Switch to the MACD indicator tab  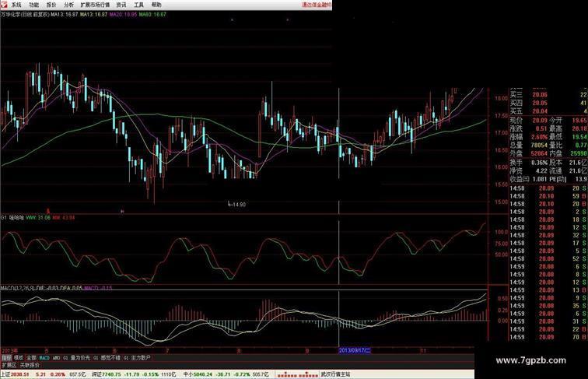(x=44, y=358)
